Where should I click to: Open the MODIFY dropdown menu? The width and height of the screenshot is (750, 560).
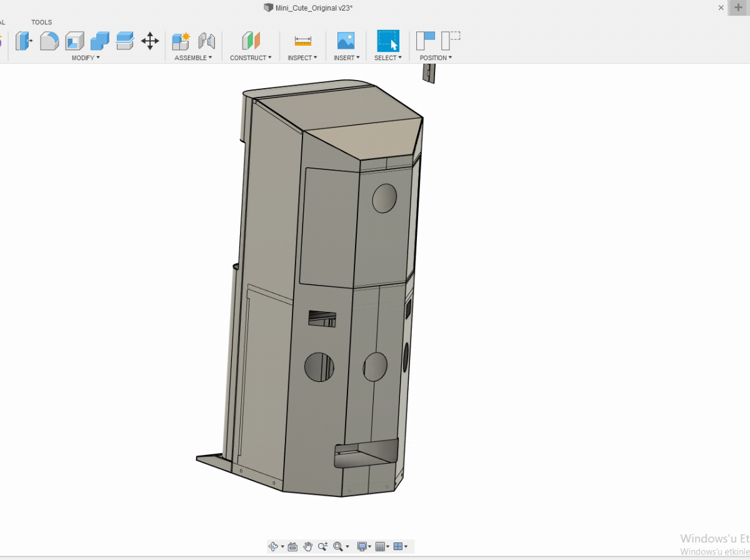click(86, 57)
